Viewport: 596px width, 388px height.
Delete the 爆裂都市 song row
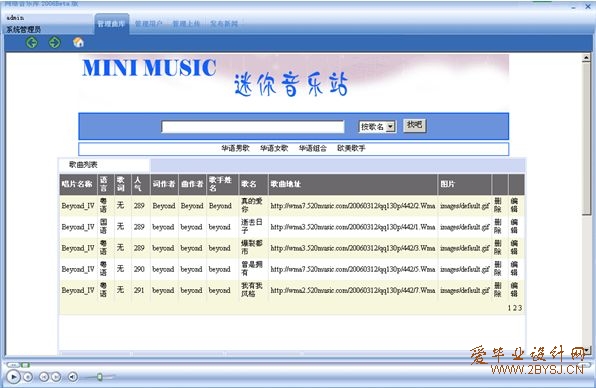(498, 247)
